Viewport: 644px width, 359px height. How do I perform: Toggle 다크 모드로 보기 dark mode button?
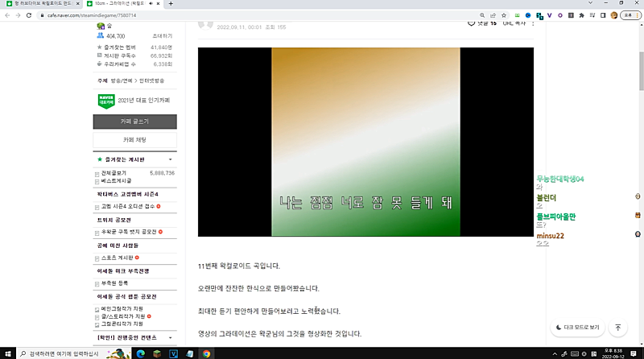coord(577,328)
